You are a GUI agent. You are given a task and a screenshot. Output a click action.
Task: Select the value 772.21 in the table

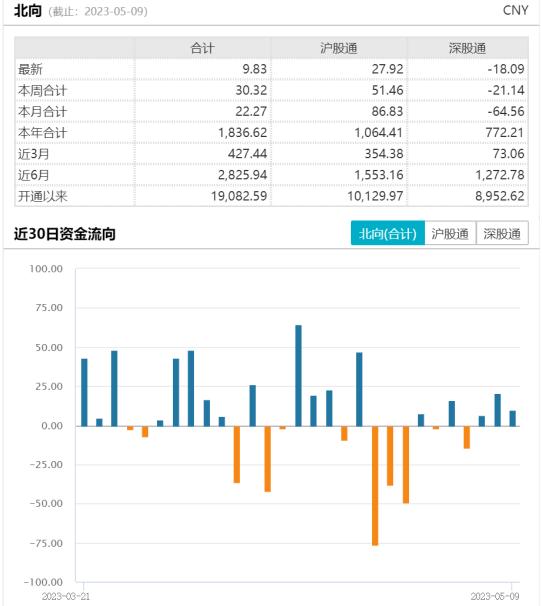(505, 133)
